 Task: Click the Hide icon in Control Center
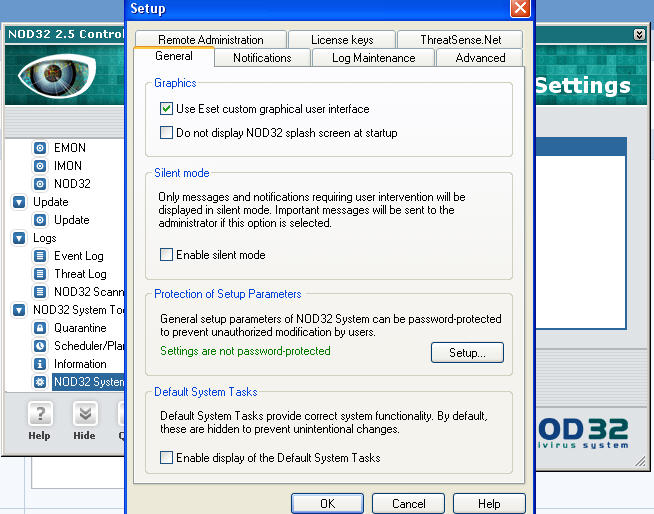pyautogui.click(x=85, y=413)
